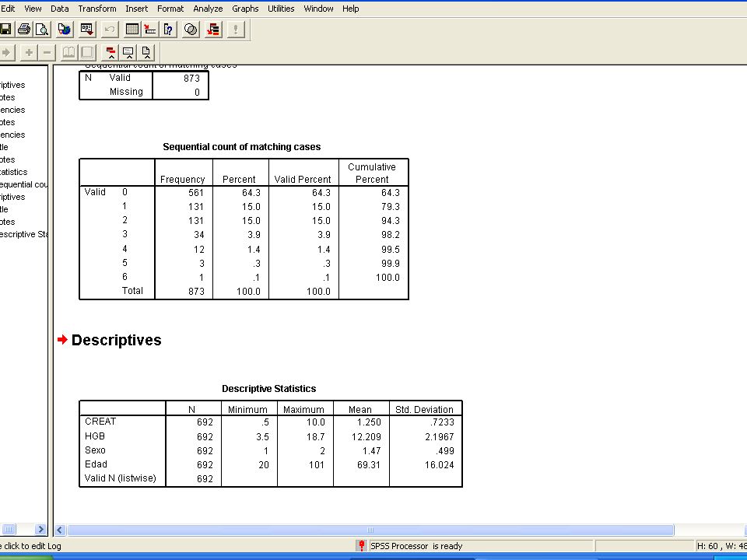
Task: Go to Data grid icon
Action: (x=132, y=30)
